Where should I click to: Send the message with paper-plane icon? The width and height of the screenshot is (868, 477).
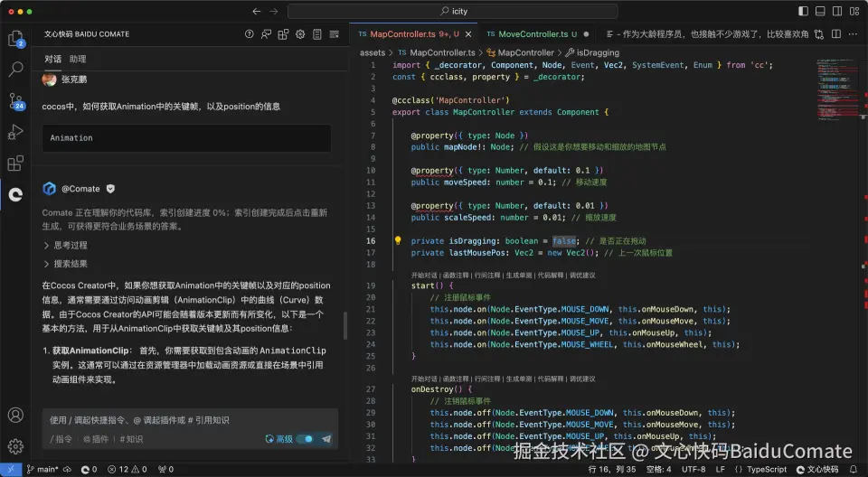point(326,439)
